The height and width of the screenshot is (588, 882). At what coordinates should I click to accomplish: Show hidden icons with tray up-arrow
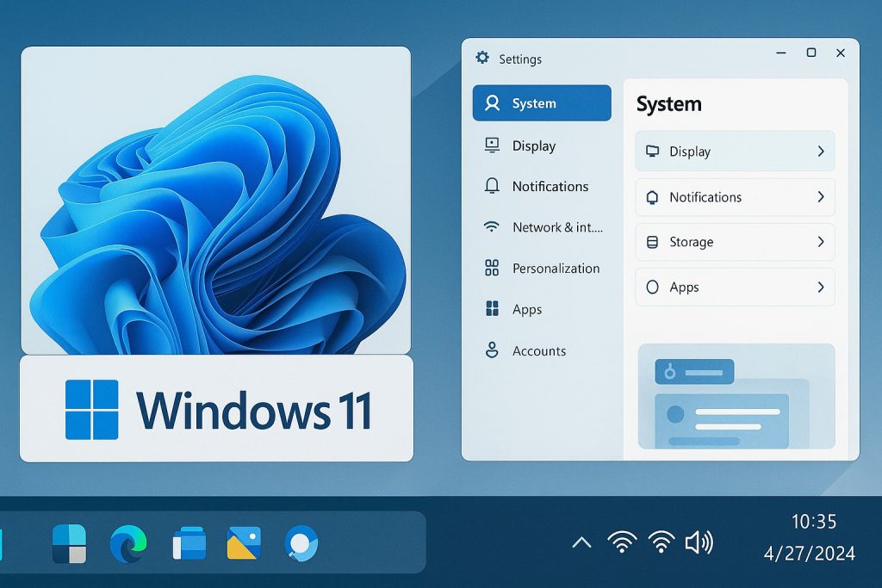pos(581,542)
